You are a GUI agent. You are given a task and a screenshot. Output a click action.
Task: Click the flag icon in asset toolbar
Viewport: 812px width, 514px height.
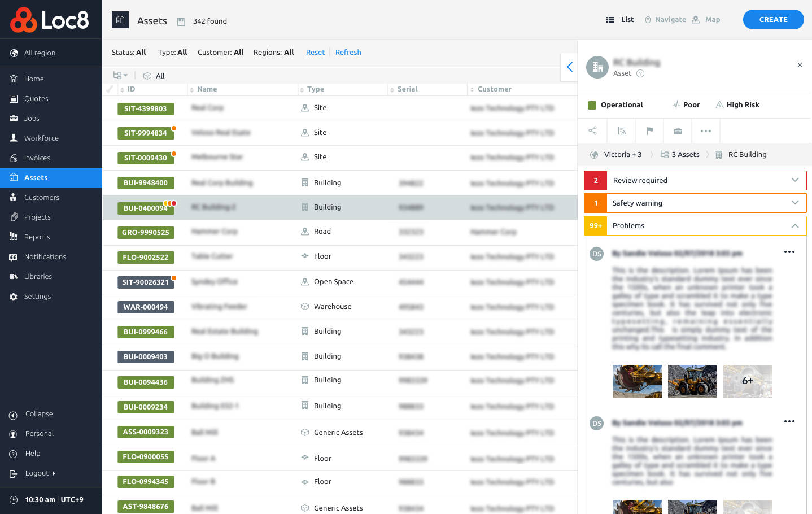pyautogui.click(x=649, y=131)
